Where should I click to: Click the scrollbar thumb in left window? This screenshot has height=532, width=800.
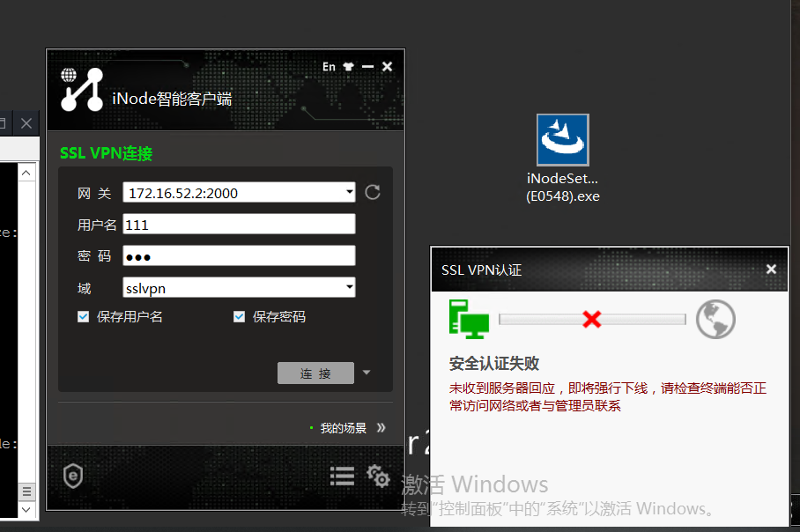click(26, 491)
